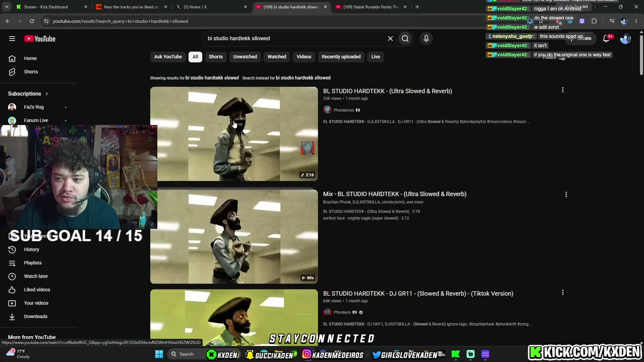The image size is (644, 362).
Task: Open BL STUDIO HARDTEKK (Ultra Slowed & Reverb) title
Action: (x=387, y=91)
